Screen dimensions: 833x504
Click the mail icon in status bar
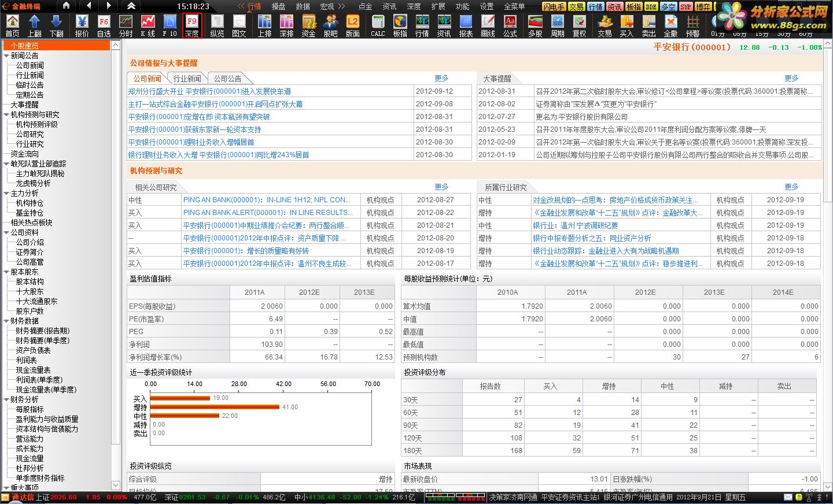tap(788, 497)
